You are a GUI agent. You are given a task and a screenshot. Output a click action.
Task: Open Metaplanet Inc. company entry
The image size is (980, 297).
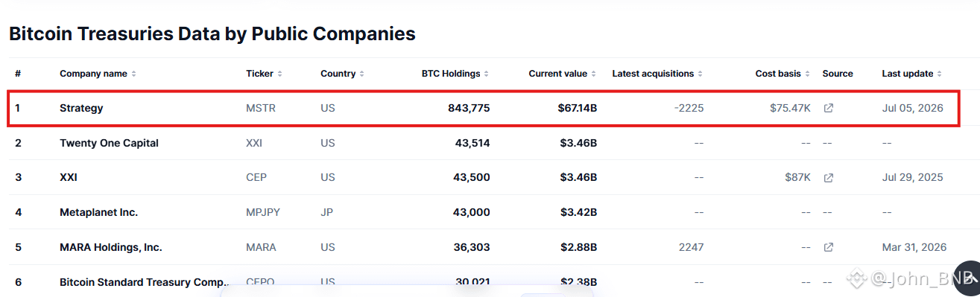click(x=98, y=212)
